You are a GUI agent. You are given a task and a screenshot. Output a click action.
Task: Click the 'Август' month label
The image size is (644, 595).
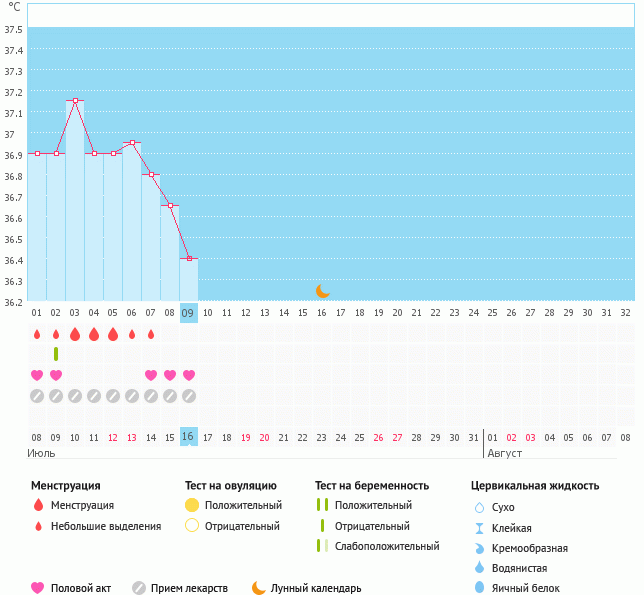tap(506, 453)
